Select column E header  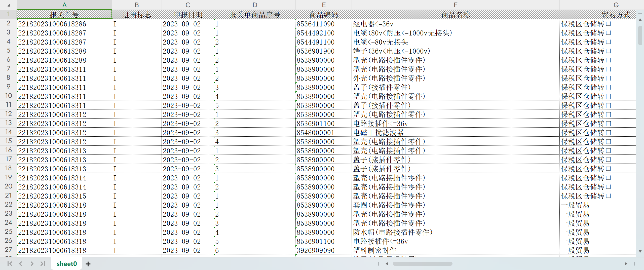pos(324,5)
